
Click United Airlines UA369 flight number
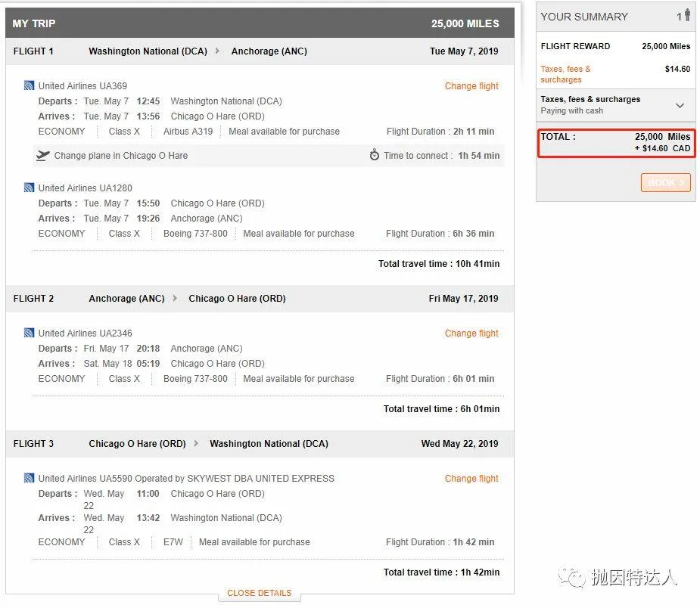click(x=82, y=85)
